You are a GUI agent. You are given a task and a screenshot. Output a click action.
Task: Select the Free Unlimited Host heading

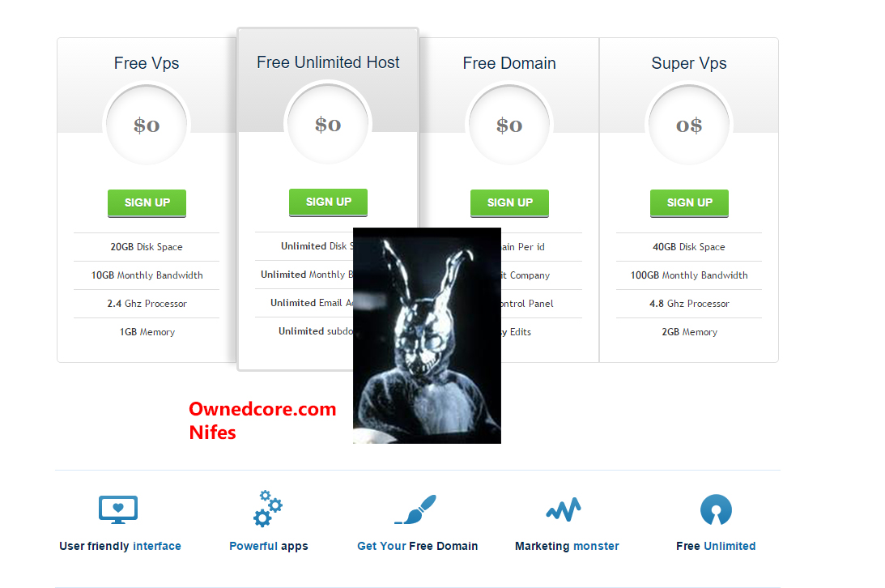[x=328, y=62]
